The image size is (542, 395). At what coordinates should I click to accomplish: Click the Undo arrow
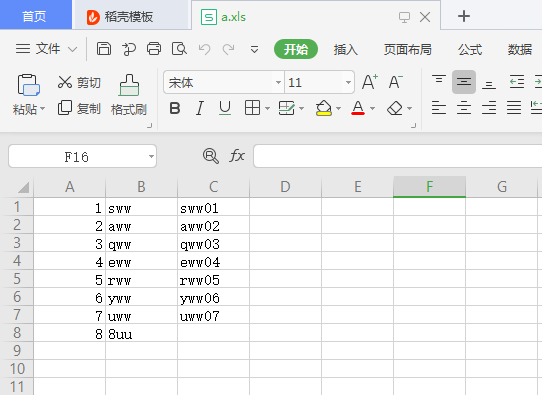pos(204,49)
